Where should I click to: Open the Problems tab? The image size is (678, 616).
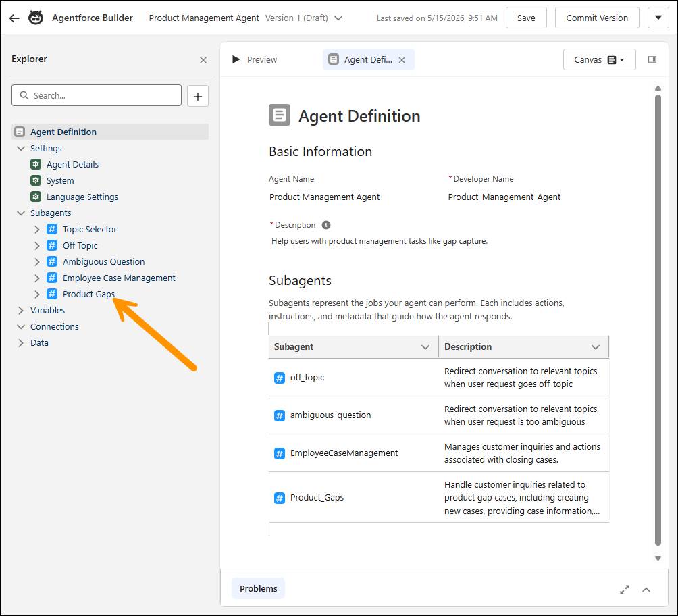click(258, 588)
